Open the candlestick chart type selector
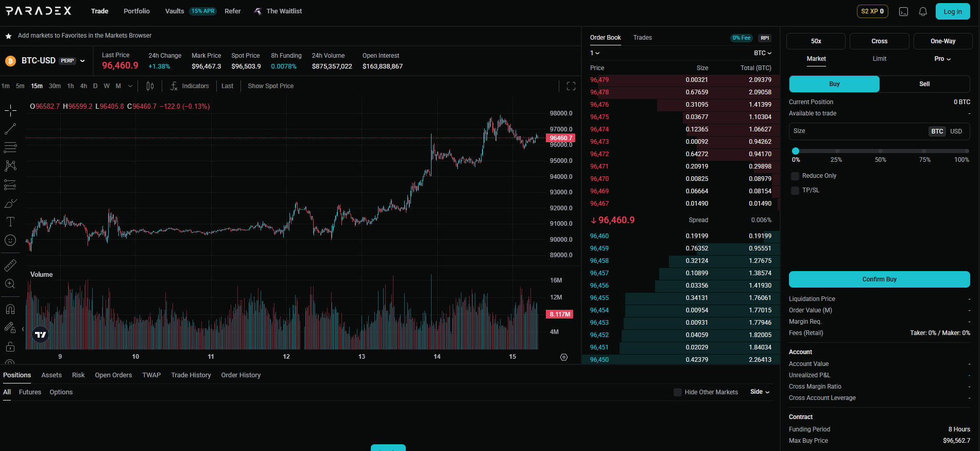Image resolution: width=980 pixels, height=451 pixels. 150,86
